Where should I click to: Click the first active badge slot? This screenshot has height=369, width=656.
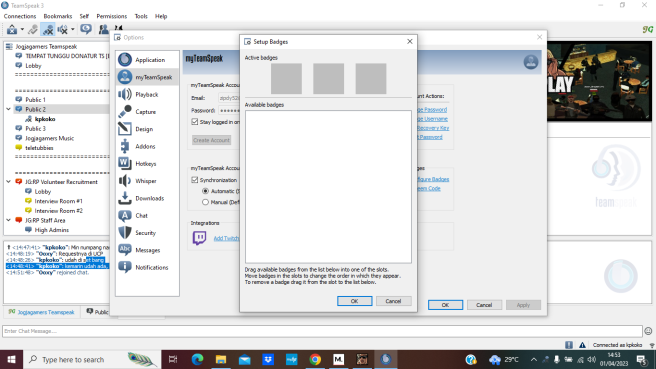(286, 79)
